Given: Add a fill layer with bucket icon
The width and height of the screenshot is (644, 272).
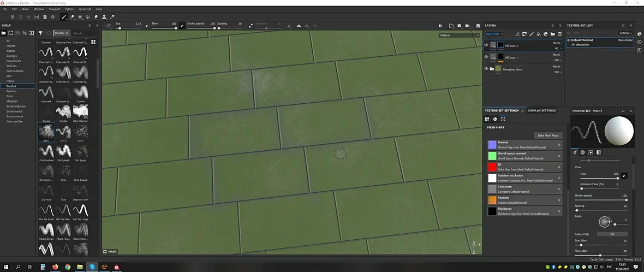Looking at the screenshot, I should pyautogui.click(x=539, y=34).
